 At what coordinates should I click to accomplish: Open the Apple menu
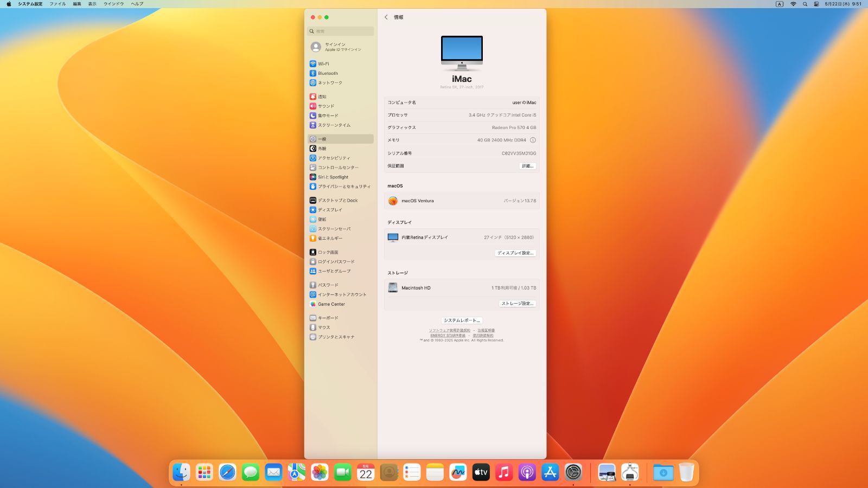[9, 4]
